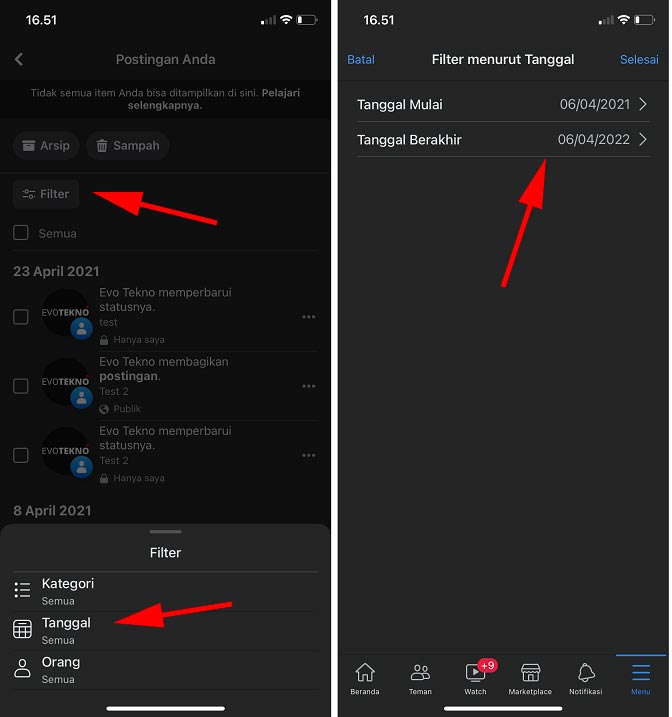Check the box for the 'test' status post
672x717 pixels.
pyautogui.click(x=21, y=316)
